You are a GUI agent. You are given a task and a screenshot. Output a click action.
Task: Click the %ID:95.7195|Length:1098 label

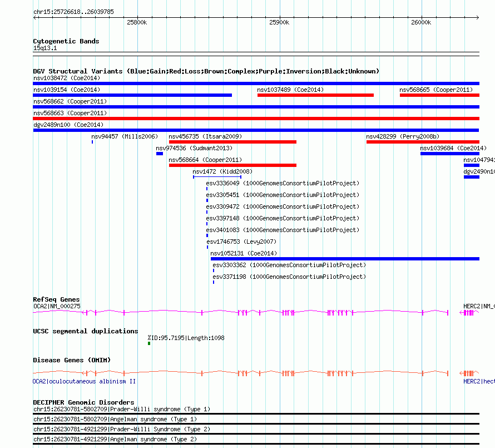coord(186,338)
